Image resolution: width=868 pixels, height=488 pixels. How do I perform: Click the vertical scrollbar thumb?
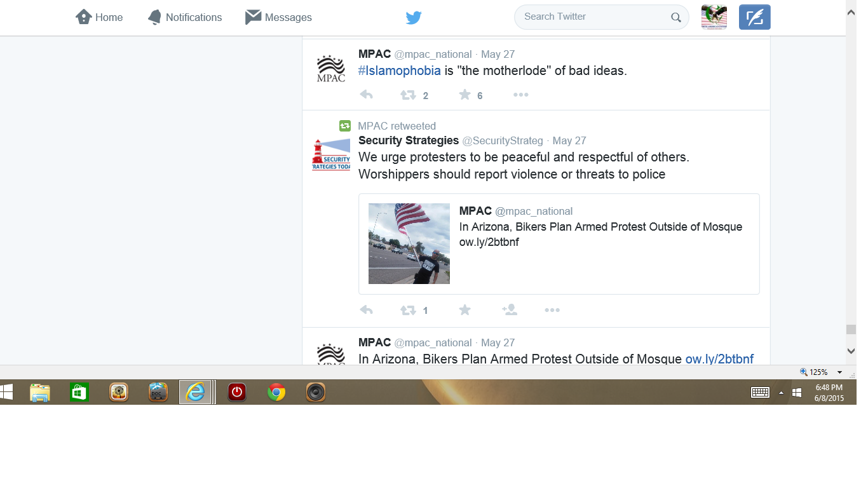point(851,329)
